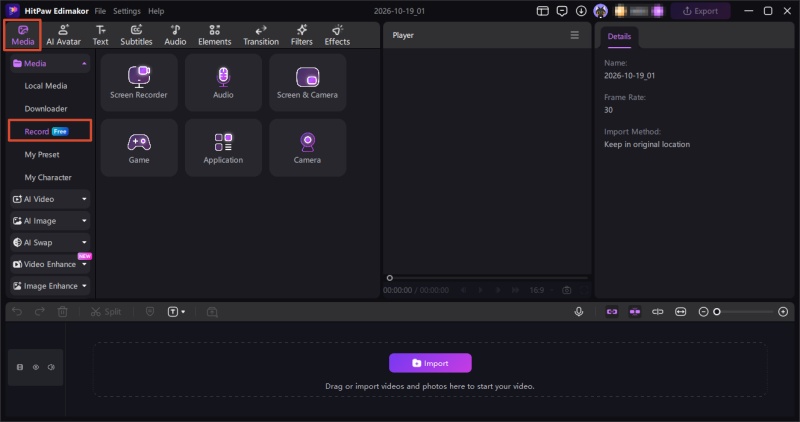Open the Subtitles tab

click(136, 35)
